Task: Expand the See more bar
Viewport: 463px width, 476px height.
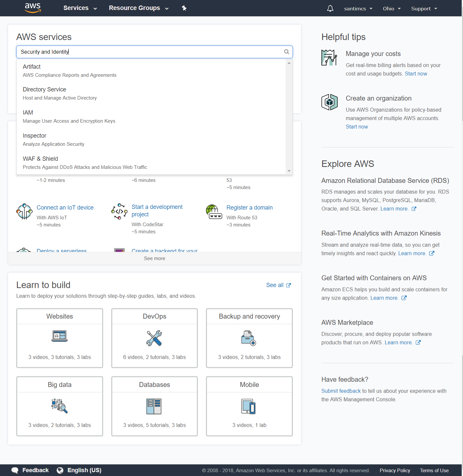Action: [x=155, y=258]
